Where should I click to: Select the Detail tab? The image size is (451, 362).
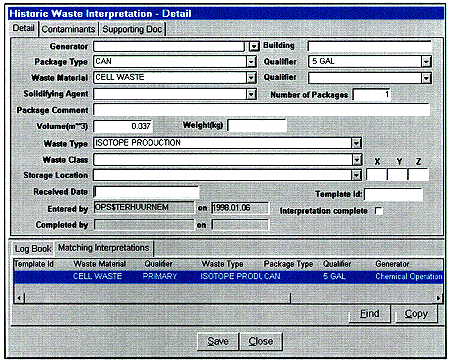pyautogui.click(x=23, y=28)
